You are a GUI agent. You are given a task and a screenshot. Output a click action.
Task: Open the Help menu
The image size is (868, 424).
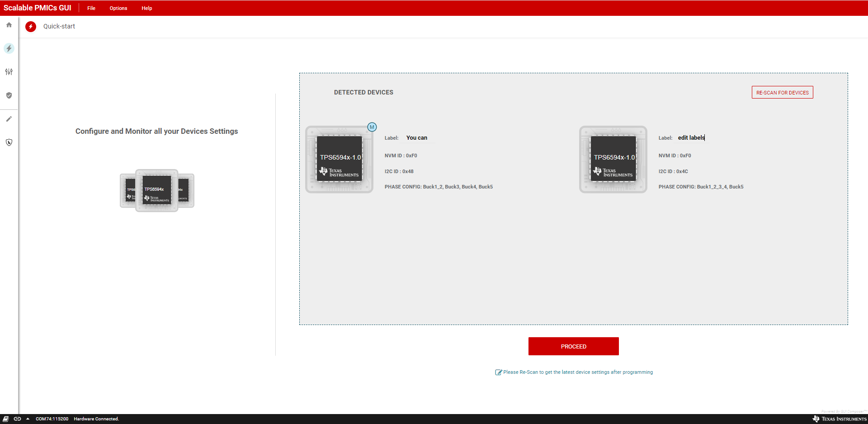[x=147, y=8]
